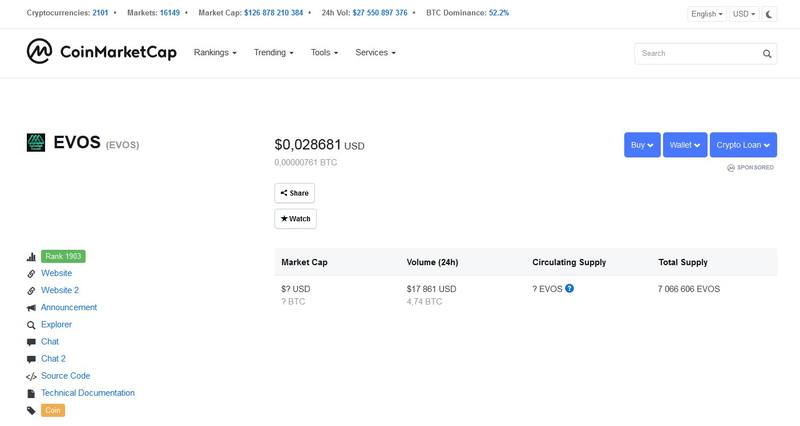Open the Chat link
The width and height of the screenshot is (800, 426).
pyautogui.click(x=50, y=341)
